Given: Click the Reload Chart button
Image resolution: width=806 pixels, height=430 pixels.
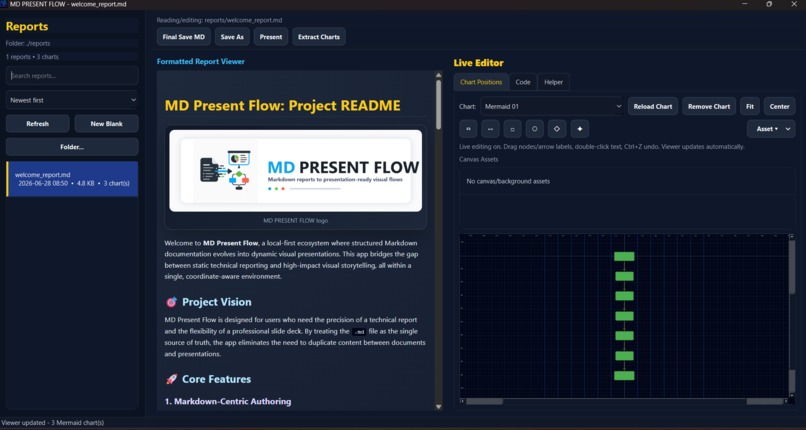Looking at the screenshot, I should (653, 106).
